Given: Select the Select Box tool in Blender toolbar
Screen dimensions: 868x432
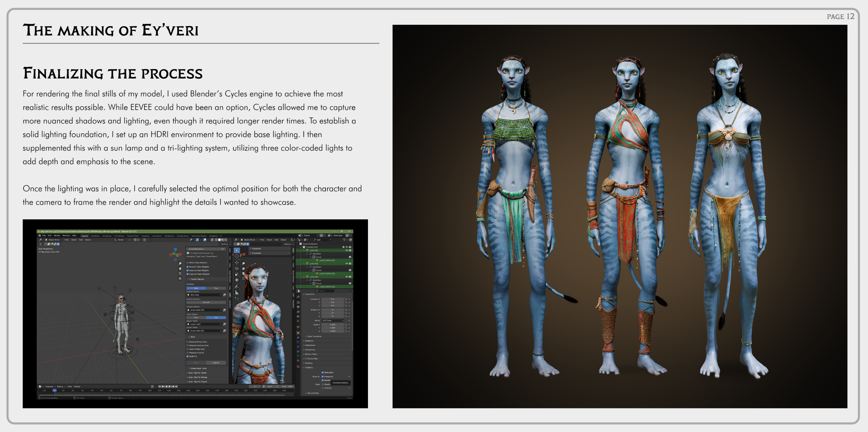Looking at the screenshot, I should [237, 251].
